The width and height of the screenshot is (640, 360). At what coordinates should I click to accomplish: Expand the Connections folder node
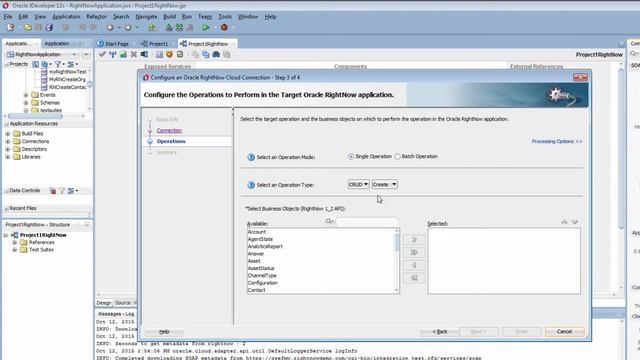click(8, 142)
